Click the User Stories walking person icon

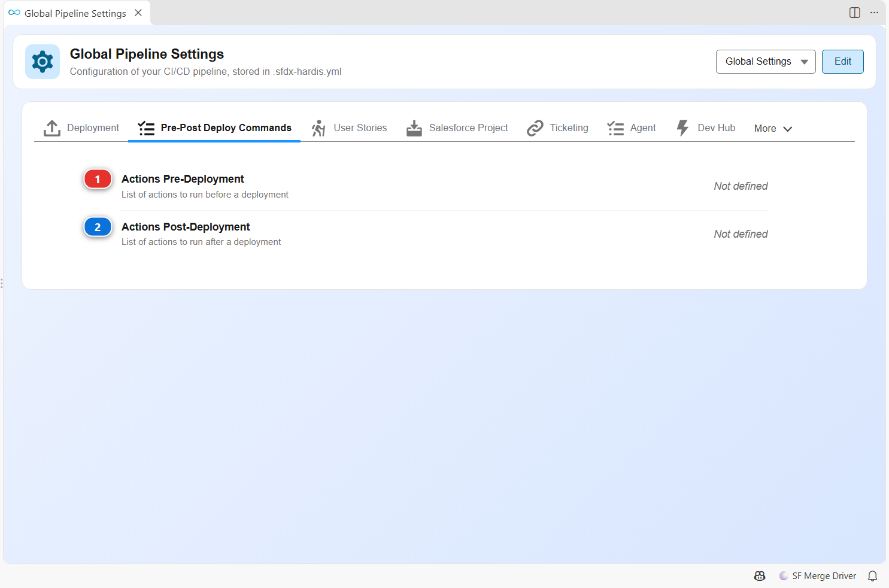[318, 128]
